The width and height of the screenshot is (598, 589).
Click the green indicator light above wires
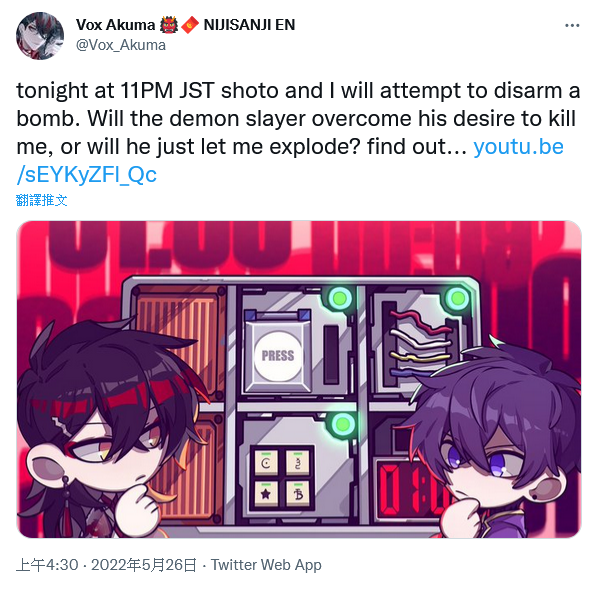pyautogui.click(x=458, y=298)
